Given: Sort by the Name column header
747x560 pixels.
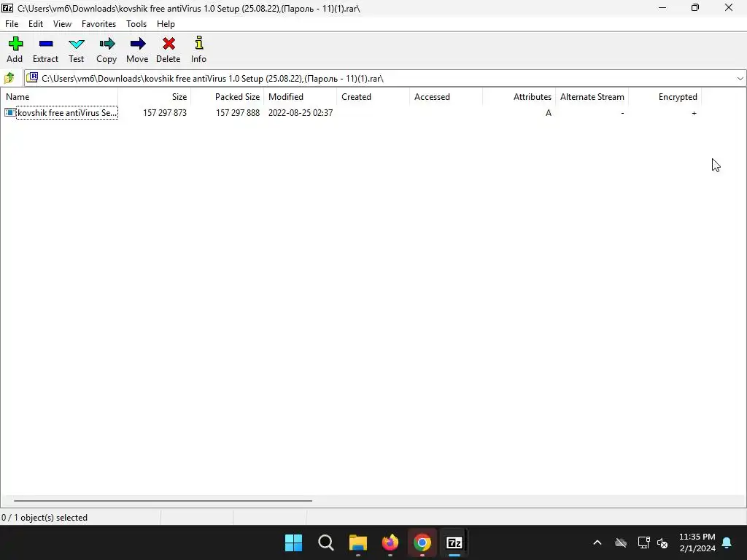Looking at the screenshot, I should tap(59, 97).
